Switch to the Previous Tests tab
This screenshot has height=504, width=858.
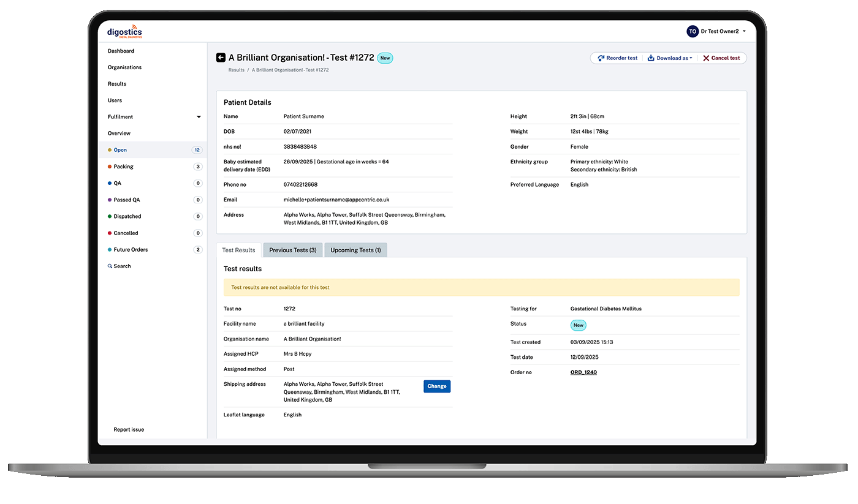coord(292,250)
